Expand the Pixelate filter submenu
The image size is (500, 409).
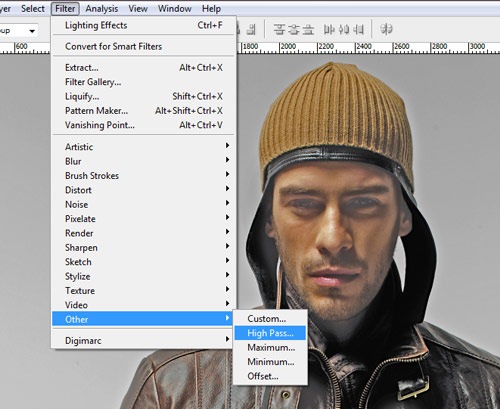click(143, 218)
